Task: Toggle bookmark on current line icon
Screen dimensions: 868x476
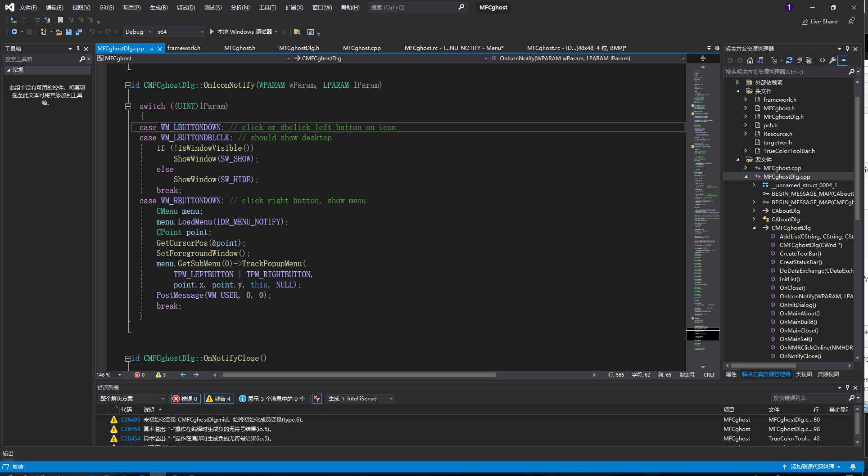Action: (x=60, y=20)
